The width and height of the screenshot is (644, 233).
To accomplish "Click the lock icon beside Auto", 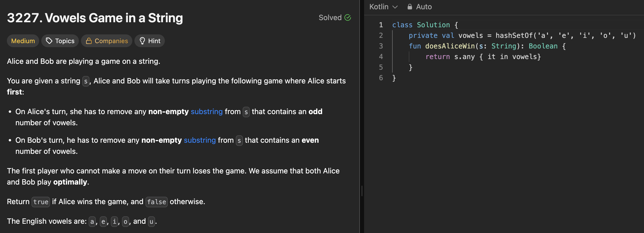I will [x=410, y=7].
